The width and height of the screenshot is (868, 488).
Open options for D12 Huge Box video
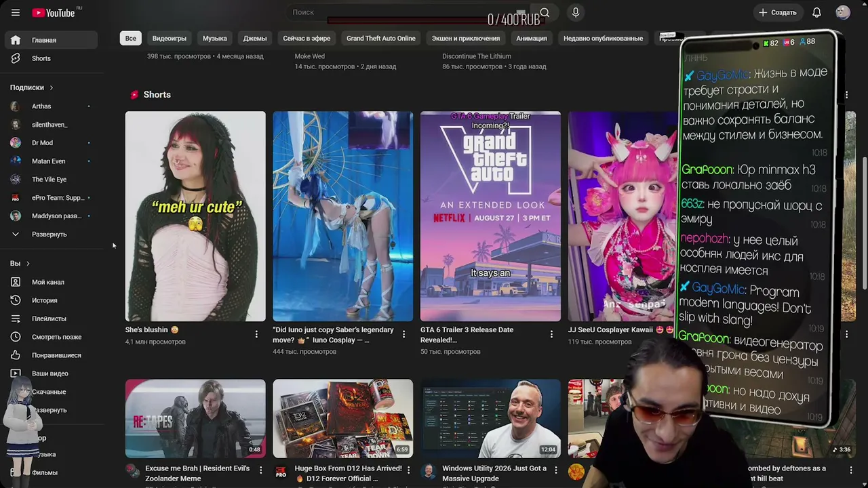click(x=408, y=470)
